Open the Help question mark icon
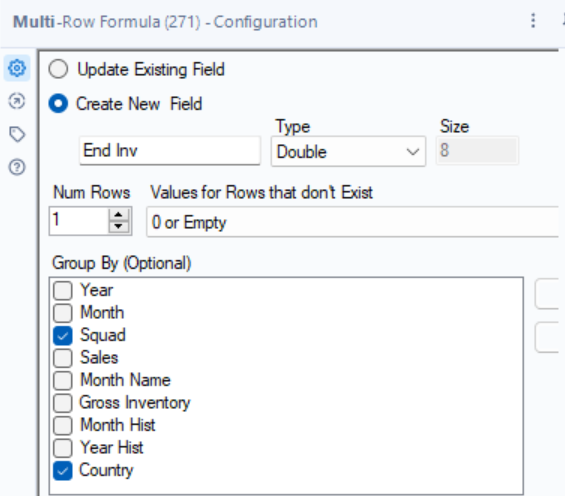Screen dimensions: 565x496 [17, 167]
